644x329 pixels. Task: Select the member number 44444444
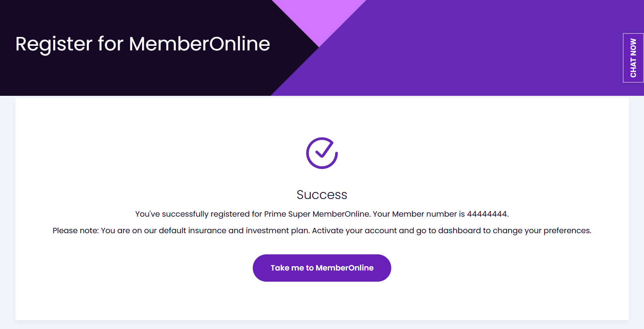click(487, 214)
